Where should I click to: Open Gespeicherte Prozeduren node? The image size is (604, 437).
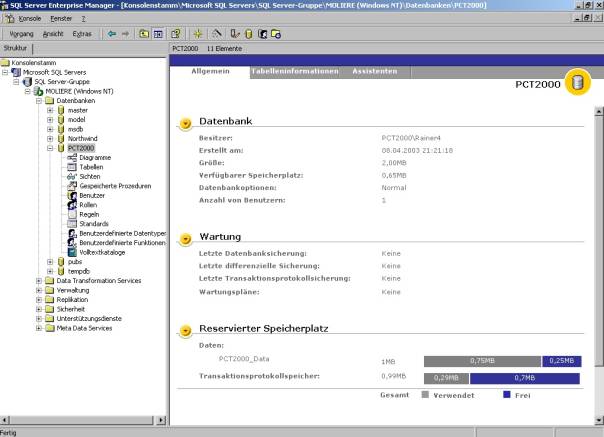pyautogui.click(x=115, y=186)
